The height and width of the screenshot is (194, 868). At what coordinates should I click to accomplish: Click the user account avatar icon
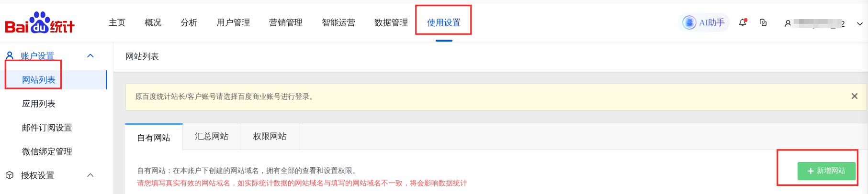(788, 23)
